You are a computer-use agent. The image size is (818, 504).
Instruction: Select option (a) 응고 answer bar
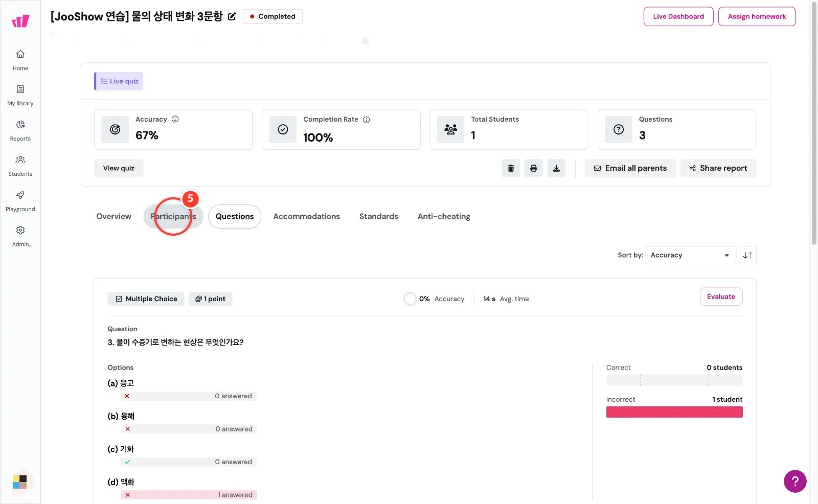click(189, 396)
